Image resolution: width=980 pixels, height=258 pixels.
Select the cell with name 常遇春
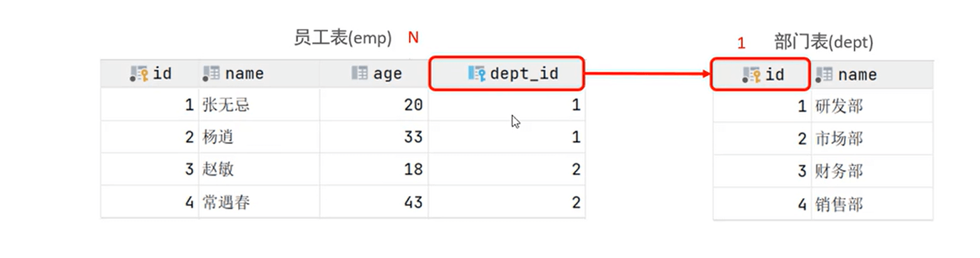[x=259, y=202]
